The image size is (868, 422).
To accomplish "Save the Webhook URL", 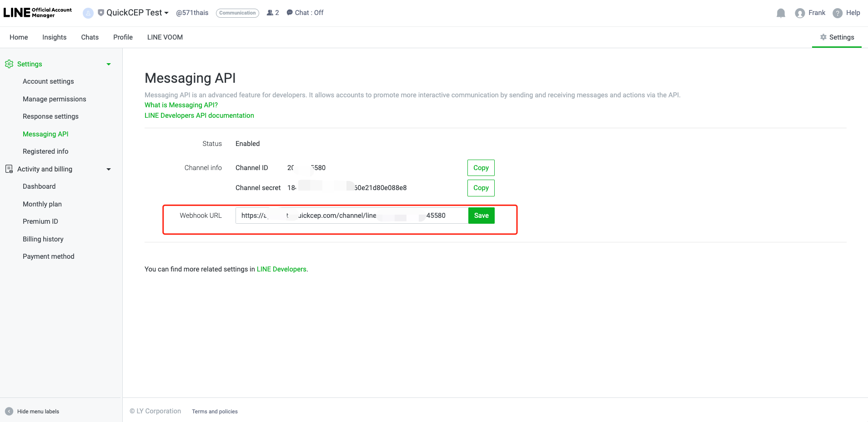I will [482, 216].
